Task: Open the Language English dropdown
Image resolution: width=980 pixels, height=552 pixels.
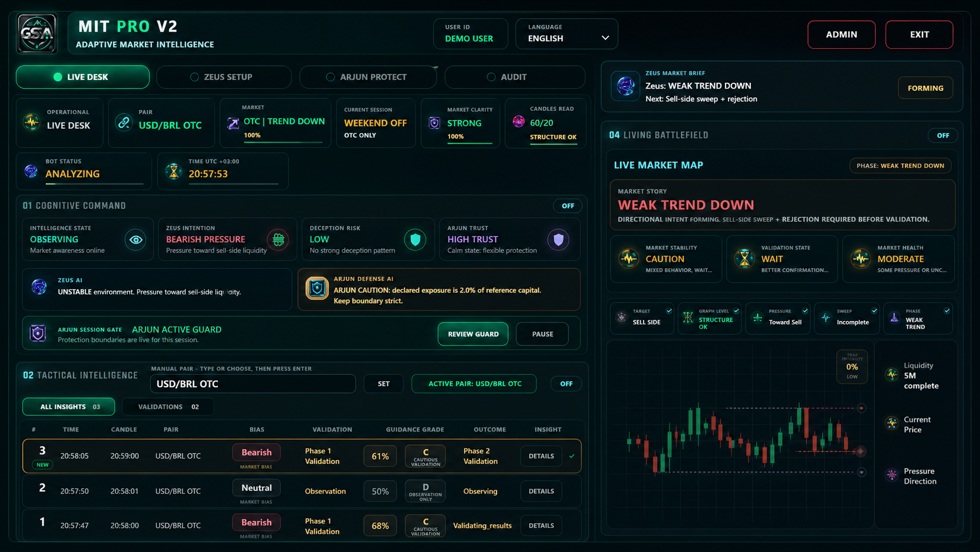Action: 567,34
